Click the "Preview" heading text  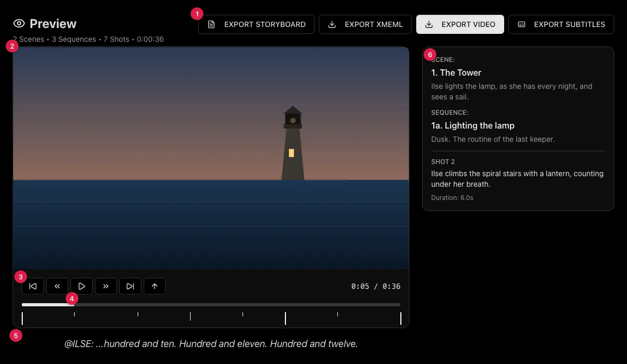coord(53,24)
